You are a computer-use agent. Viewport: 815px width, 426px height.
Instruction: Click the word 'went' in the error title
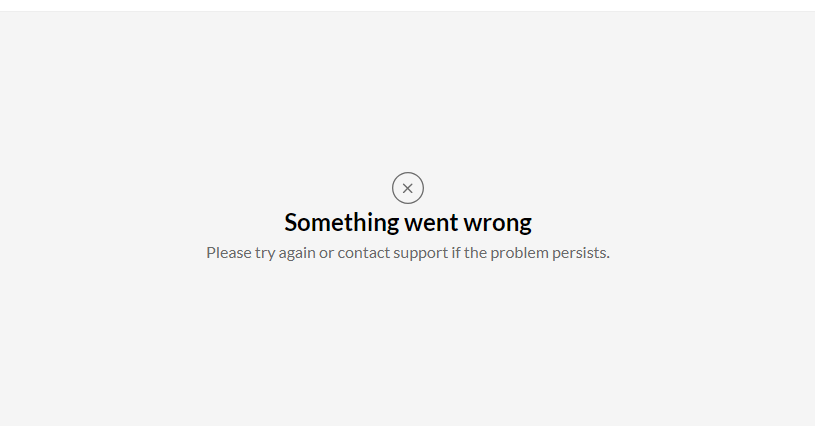pyautogui.click(x=431, y=223)
